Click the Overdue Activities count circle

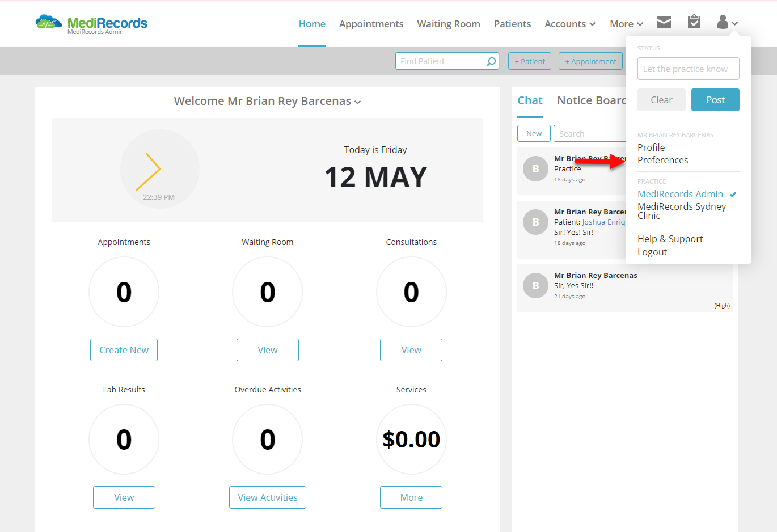click(268, 440)
